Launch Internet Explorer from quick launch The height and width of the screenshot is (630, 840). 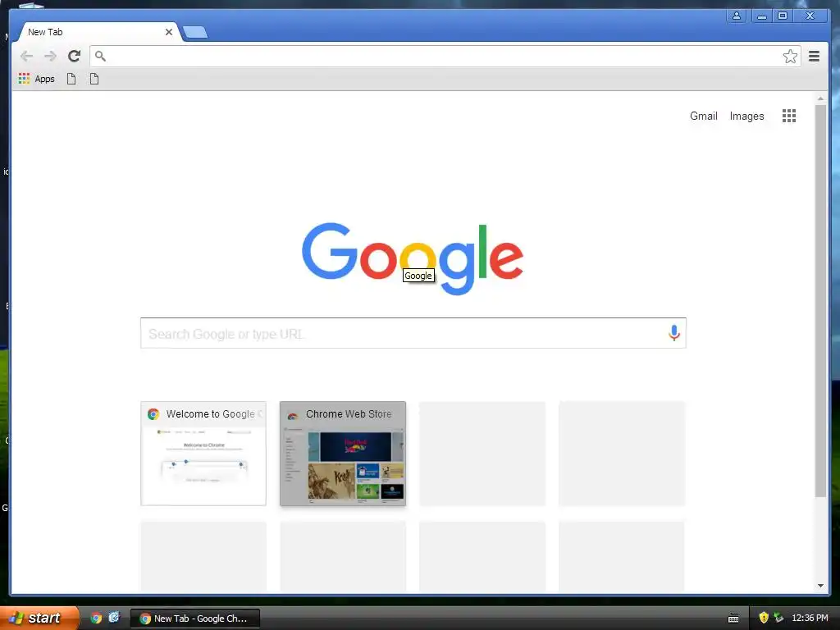point(114,617)
